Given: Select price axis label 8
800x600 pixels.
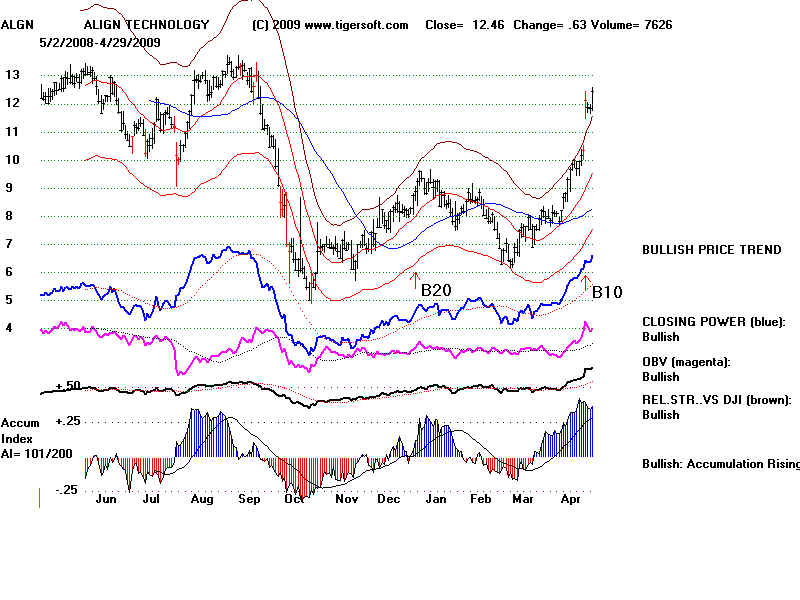Looking at the screenshot, I should pos(9,216).
